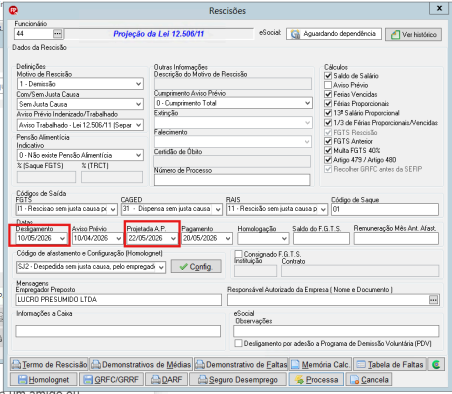The image size is (452, 394).
Task: Click the Saldo do F.G.T.S. field
Action: (321, 238)
